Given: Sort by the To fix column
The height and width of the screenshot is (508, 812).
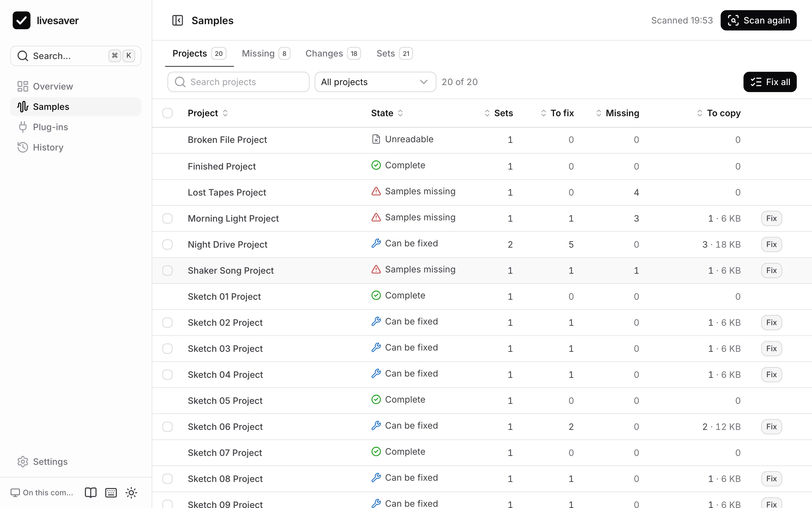Looking at the screenshot, I should (557, 113).
